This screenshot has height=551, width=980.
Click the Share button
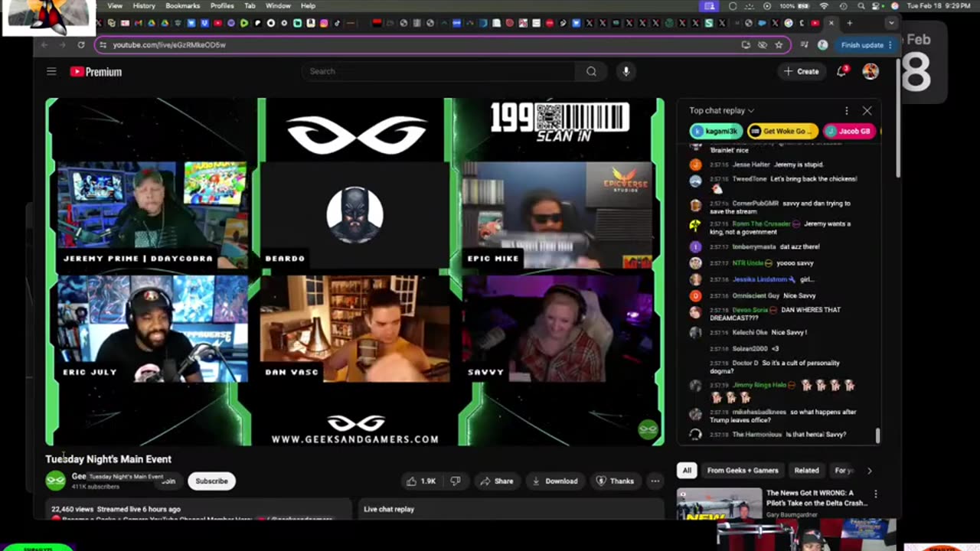[x=496, y=481]
